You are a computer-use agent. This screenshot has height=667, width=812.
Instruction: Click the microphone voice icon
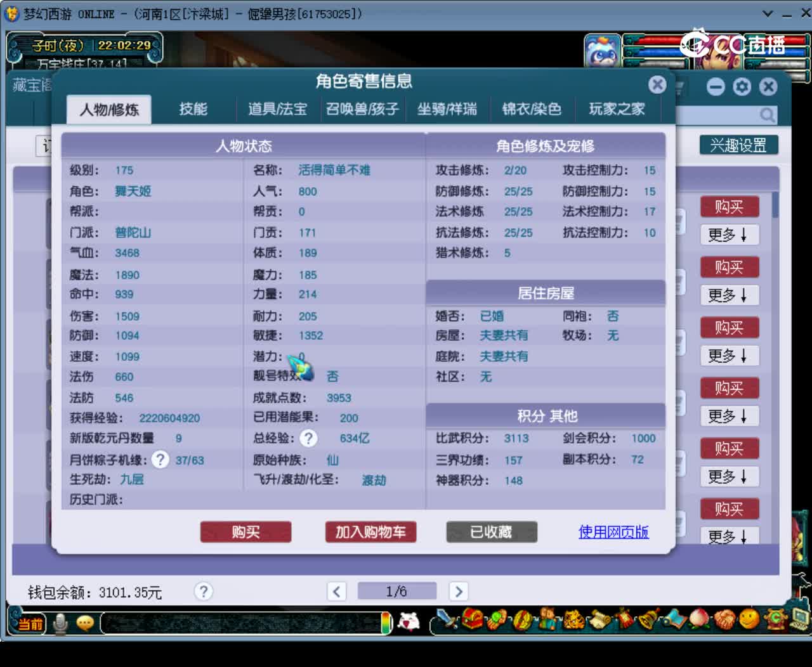coord(60,624)
